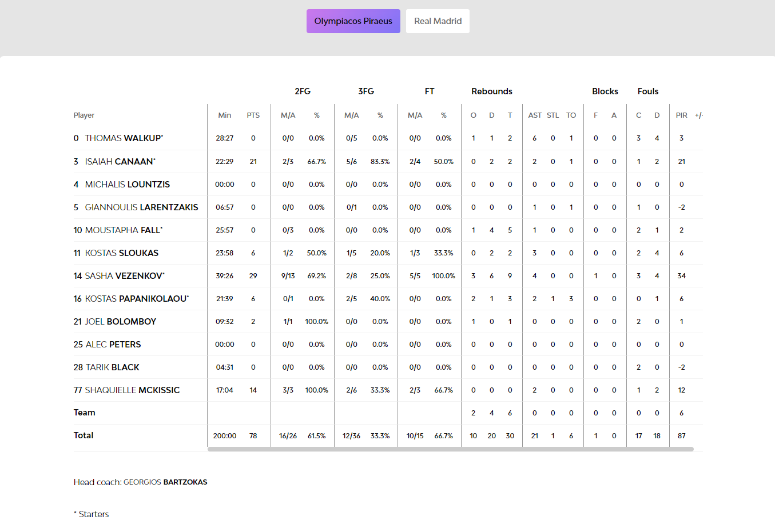Viewport: 775px width, 532px height.
Task: Click the PTS column header
Action: tap(253, 115)
